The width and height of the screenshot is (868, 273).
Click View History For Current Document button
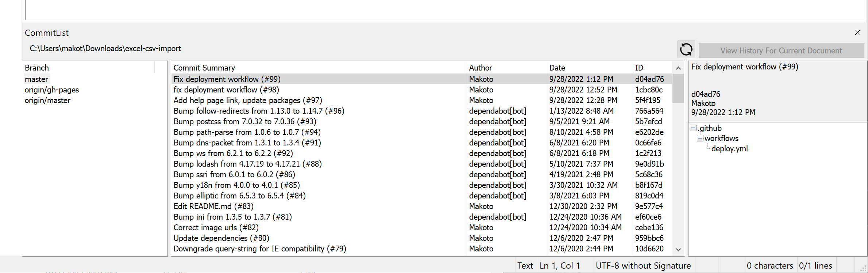pyautogui.click(x=781, y=50)
